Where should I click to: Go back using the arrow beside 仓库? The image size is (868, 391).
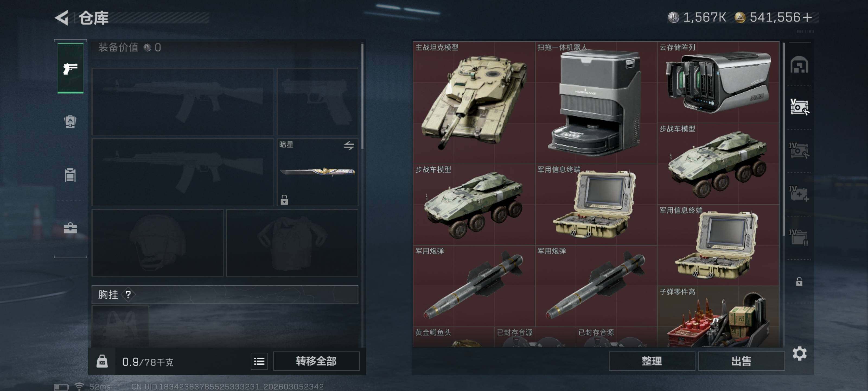(x=62, y=18)
